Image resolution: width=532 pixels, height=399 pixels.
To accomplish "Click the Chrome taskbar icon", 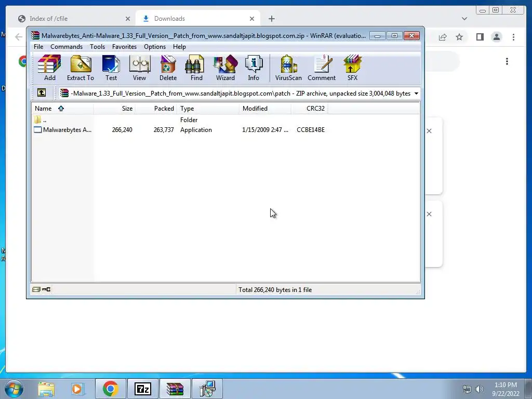I will [x=110, y=389].
